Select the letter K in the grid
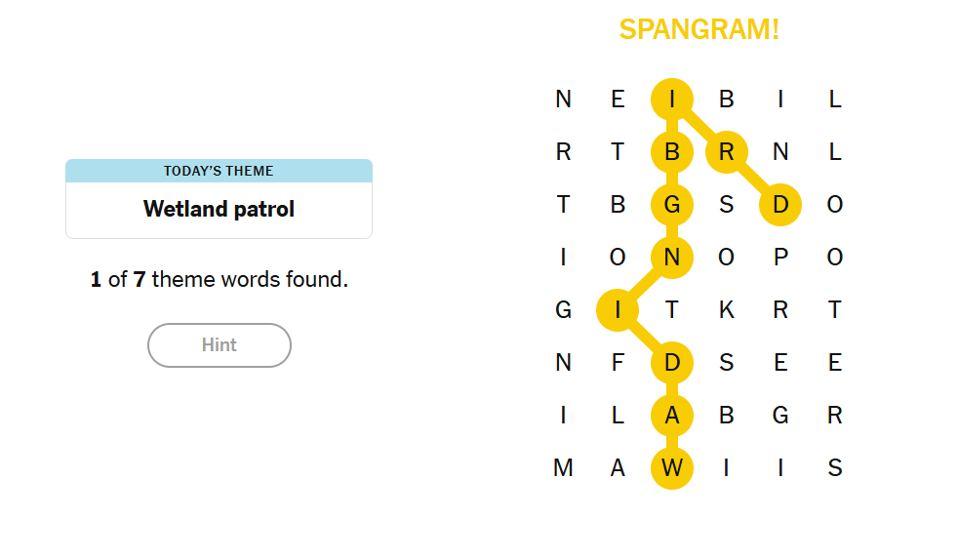Image resolution: width=958 pixels, height=560 pixels. pos(726,309)
